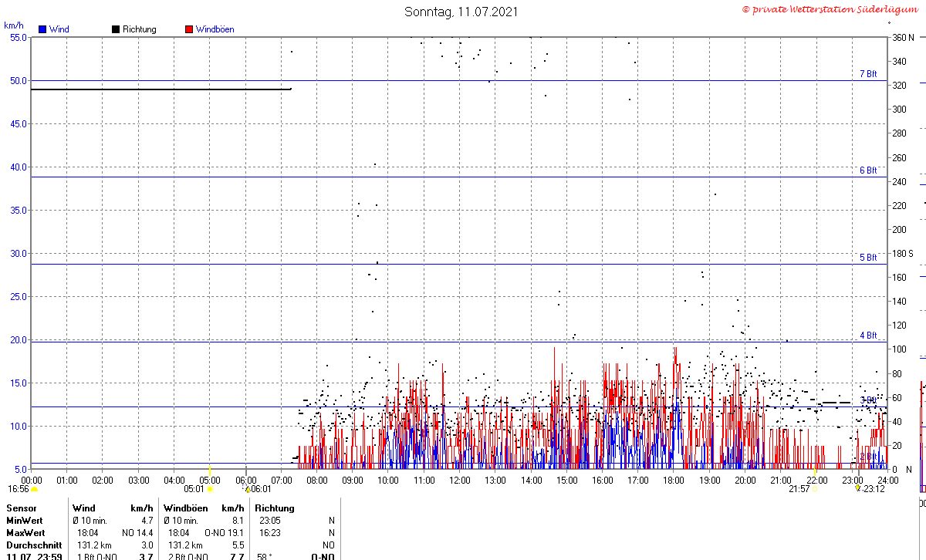Click the blue Wind legend square
926x560 pixels.
42,29
